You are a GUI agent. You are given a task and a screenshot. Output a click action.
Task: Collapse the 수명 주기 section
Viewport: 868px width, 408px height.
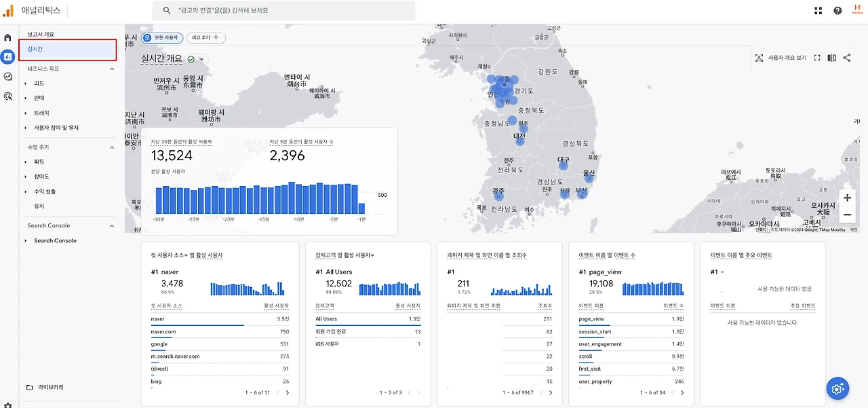(x=112, y=147)
